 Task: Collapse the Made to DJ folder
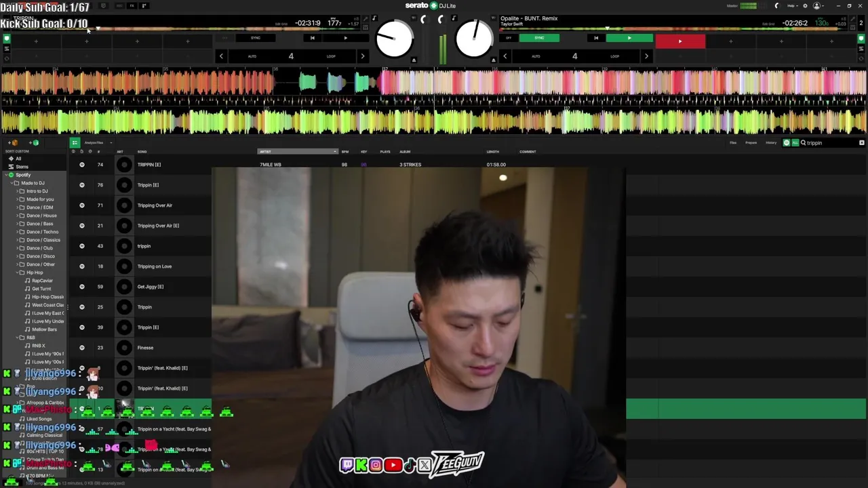tap(12, 183)
